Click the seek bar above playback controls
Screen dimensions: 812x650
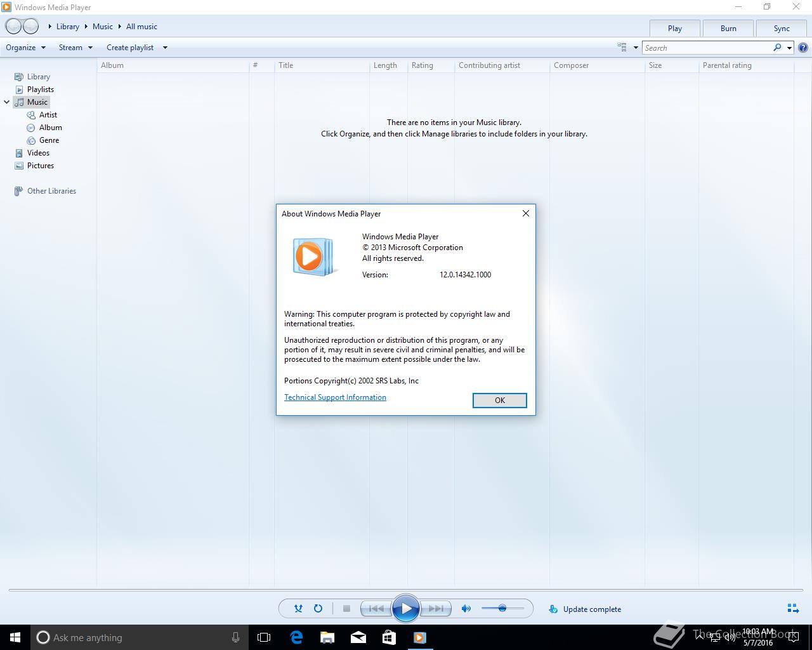tap(405, 590)
